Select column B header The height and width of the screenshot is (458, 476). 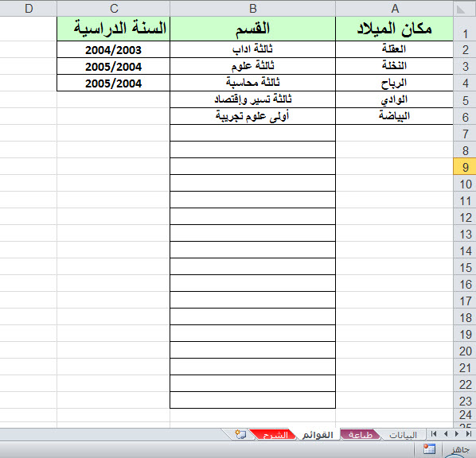coord(252,9)
